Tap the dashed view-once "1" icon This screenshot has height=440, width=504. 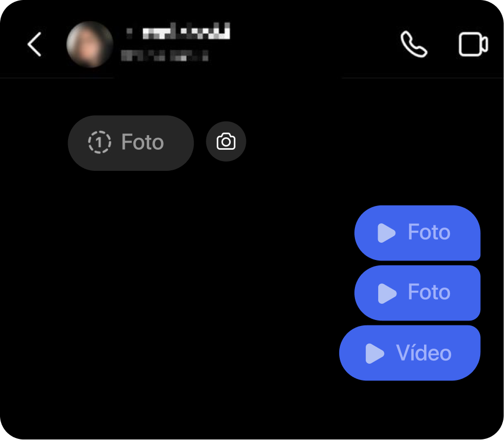coord(99,142)
